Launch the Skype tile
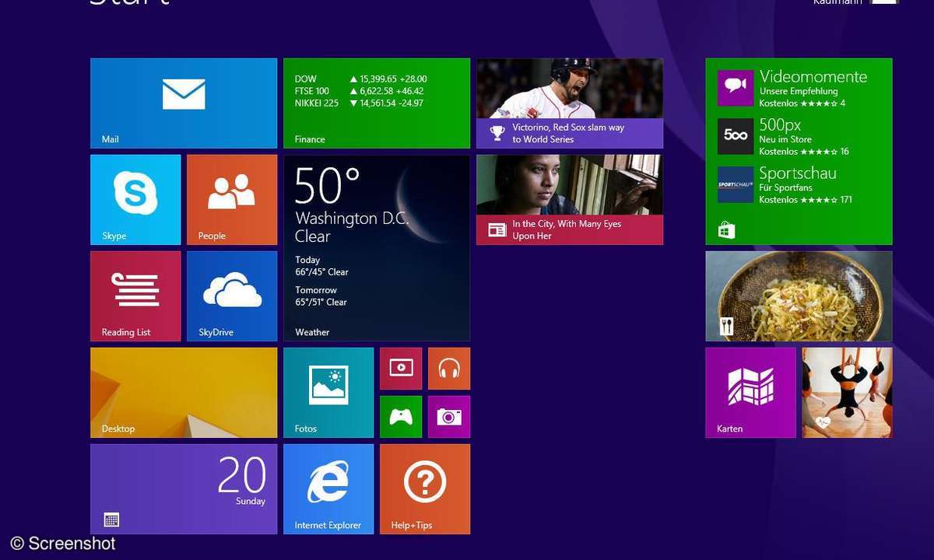The image size is (934, 560). click(135, 200)
